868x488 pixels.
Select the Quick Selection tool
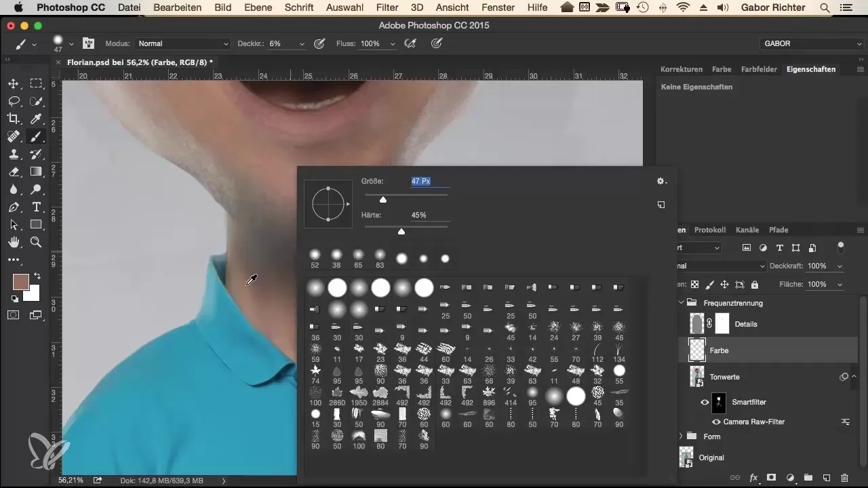pyautogui.click(x=36, y=101)
